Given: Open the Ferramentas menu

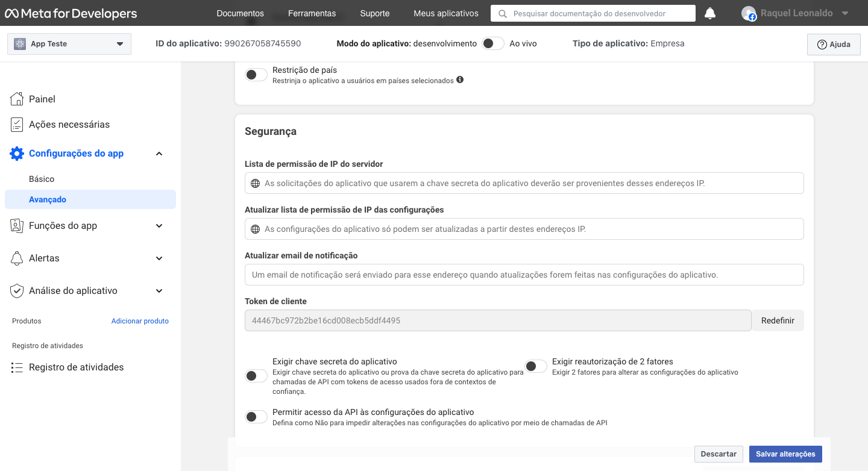Looking at the screenshot, I should click(x=312, y=13).
